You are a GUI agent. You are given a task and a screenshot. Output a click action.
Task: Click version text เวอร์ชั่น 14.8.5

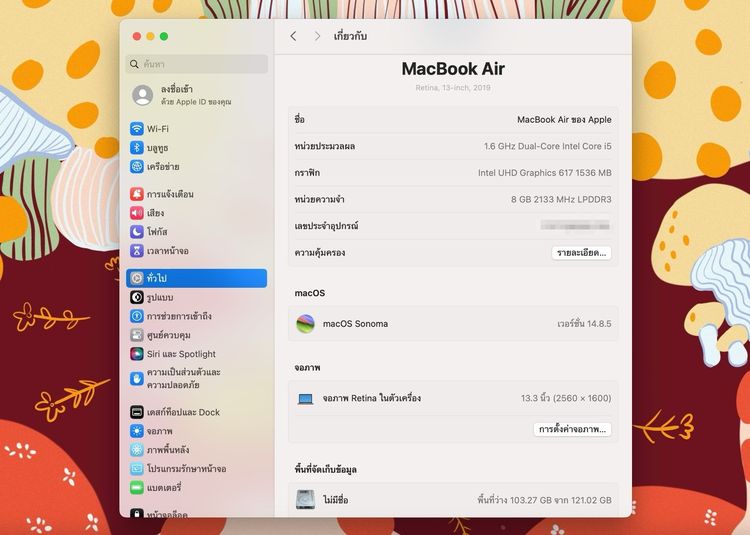[x=584, y=324]
